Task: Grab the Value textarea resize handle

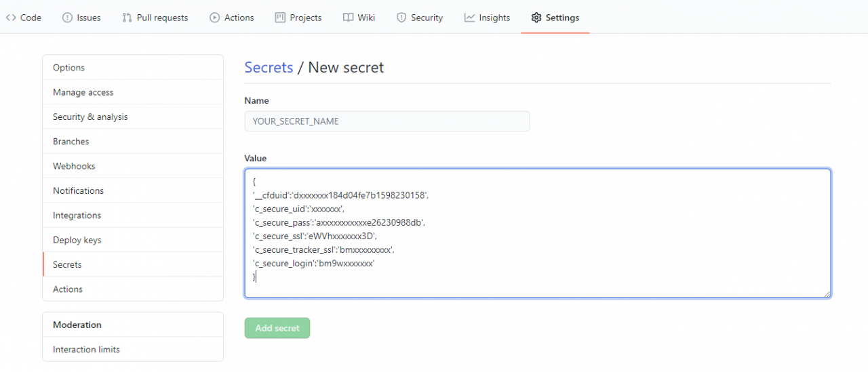Action: pyautogui.click(x=827, y=293)
